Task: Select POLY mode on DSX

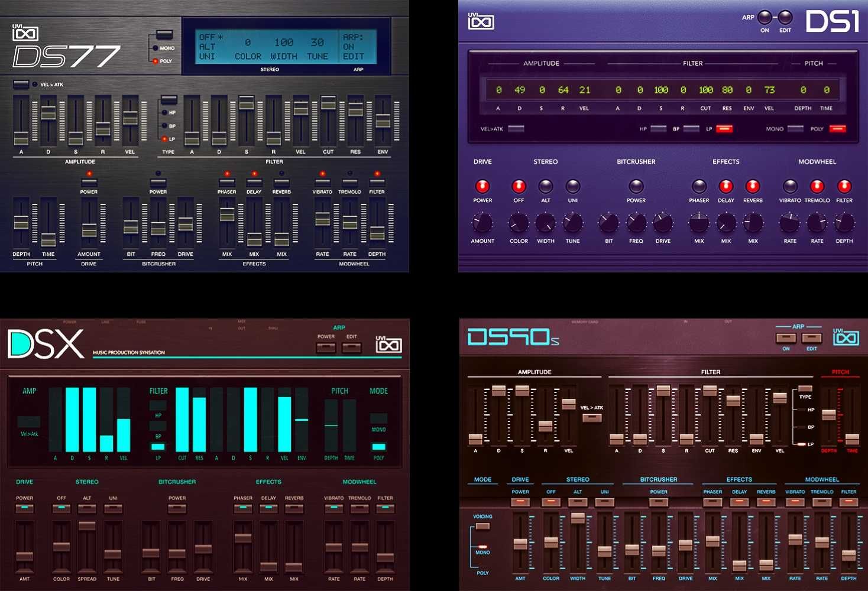Action: pos(378,447)
